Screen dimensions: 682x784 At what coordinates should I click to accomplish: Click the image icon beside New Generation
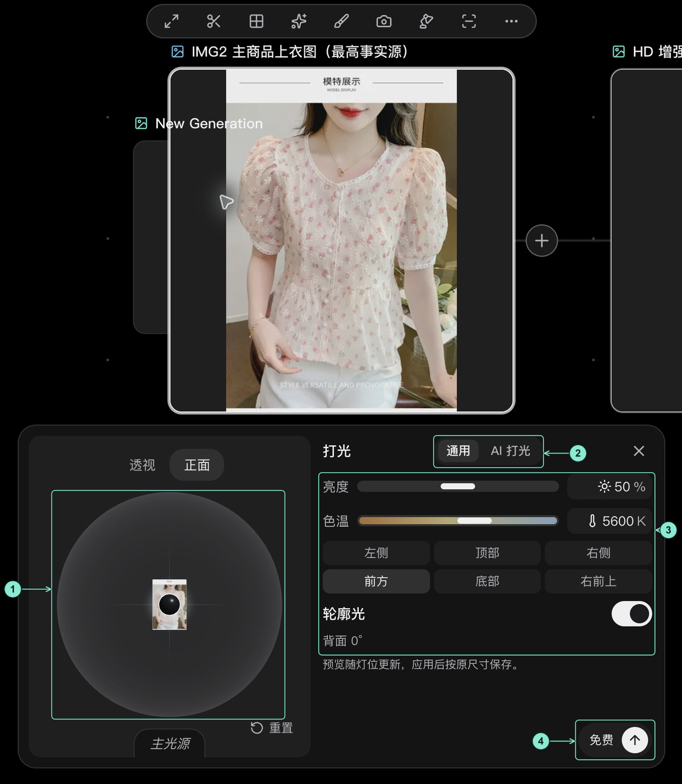(141, 123)
